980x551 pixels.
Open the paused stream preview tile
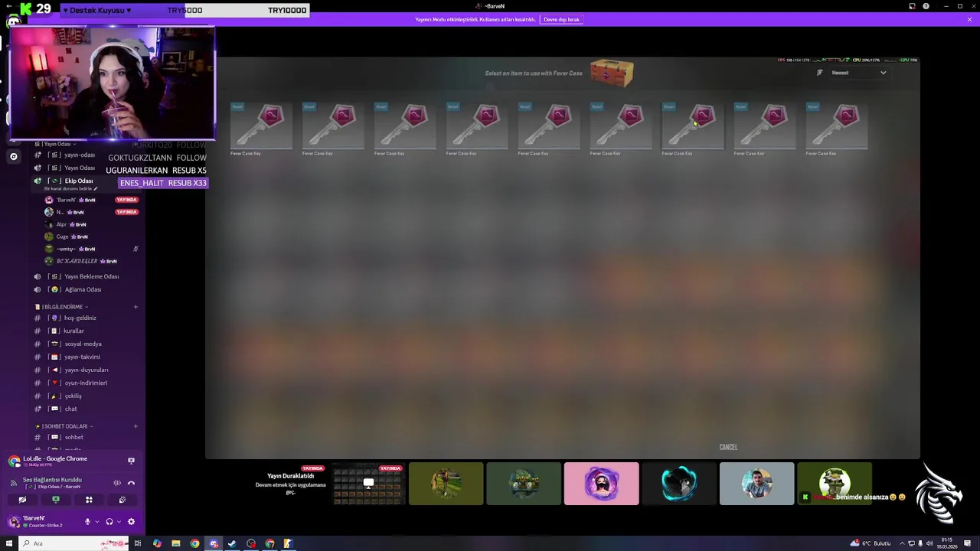(x=291, y=484)
